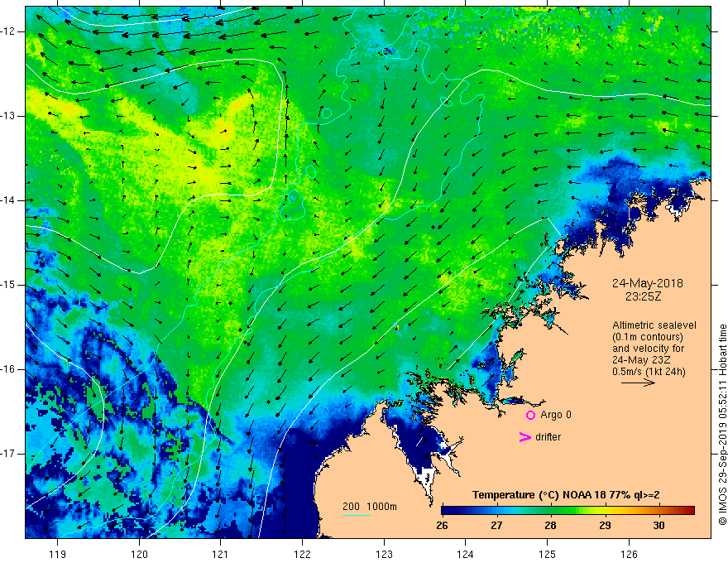This screenshot has height=563, width=728.
Task: Click the latitude label -16
Action: [9, 369]
